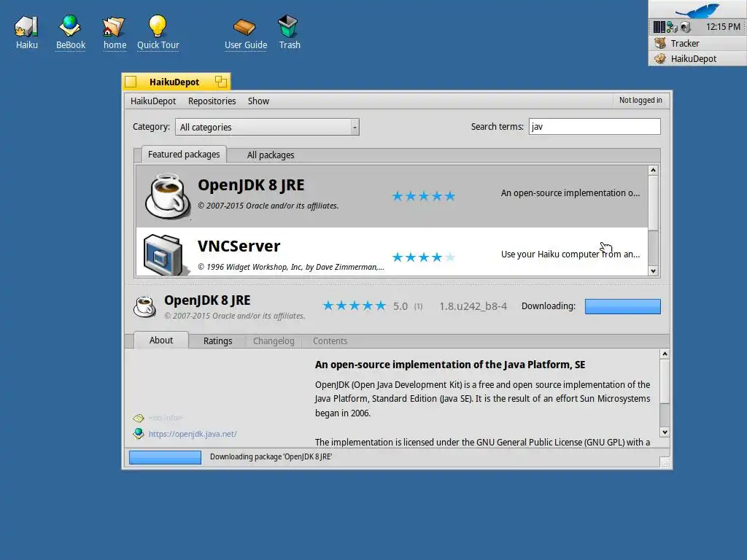
Task: Open the Contents tab
Action: coord(330,341)
